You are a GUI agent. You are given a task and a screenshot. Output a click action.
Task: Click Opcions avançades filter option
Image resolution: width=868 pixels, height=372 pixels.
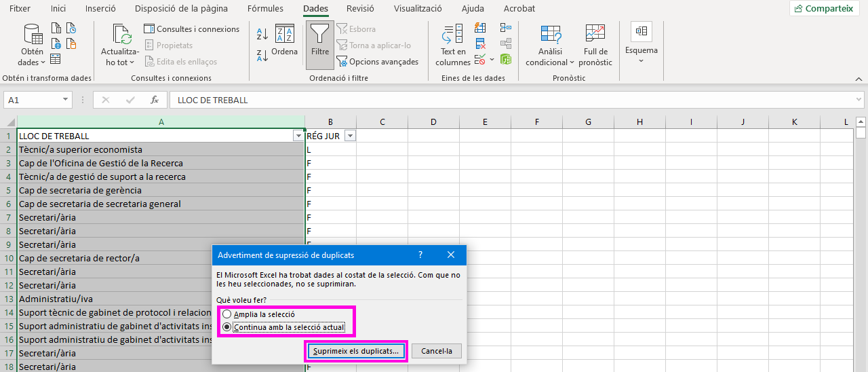click(x=378, y=62)
